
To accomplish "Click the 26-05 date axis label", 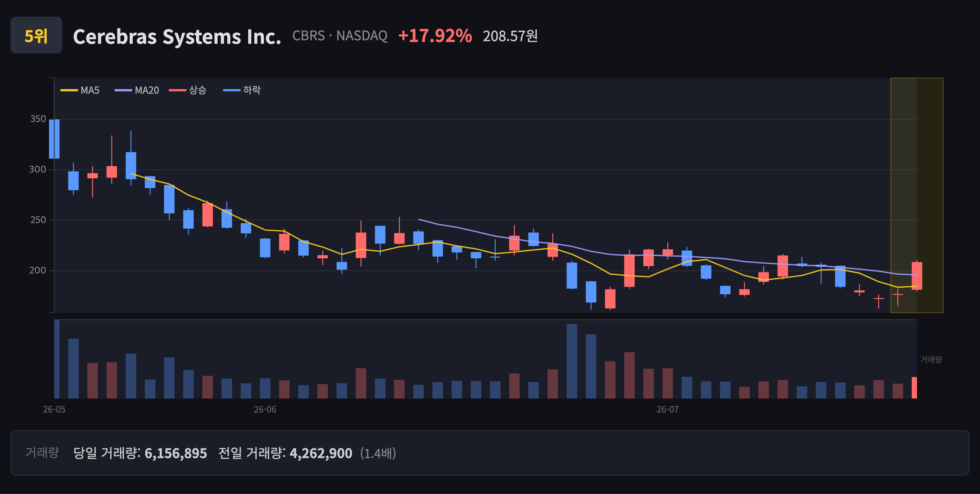I will coord(54,409).
